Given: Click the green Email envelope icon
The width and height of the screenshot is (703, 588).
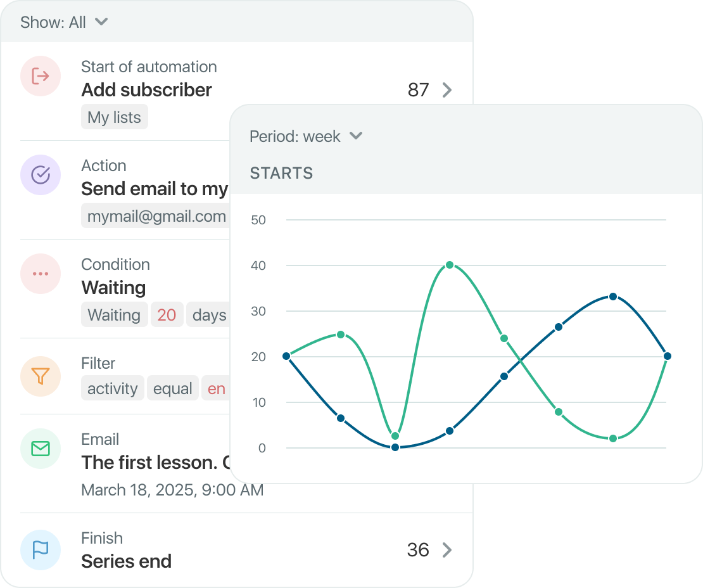Looking at the screenshot, I should point(41,449).
